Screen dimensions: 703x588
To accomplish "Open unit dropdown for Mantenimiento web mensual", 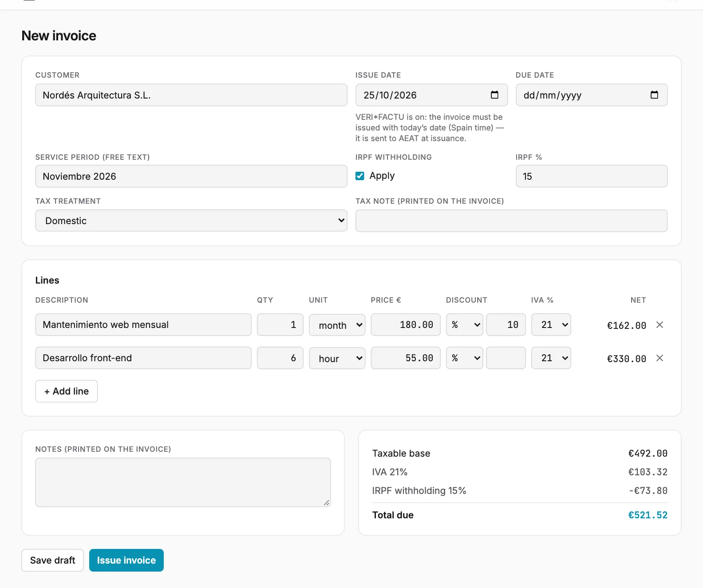I will 337,325.
